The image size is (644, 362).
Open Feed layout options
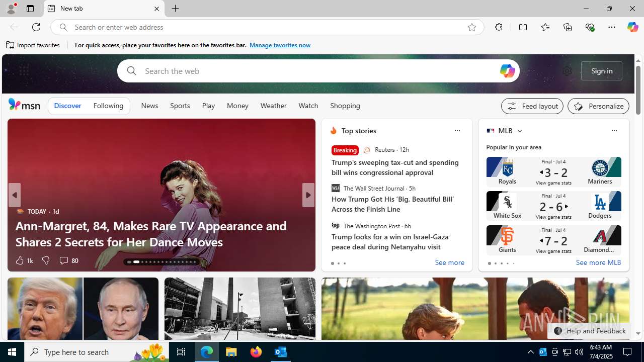pyautogui.click(x=532, y=106)
